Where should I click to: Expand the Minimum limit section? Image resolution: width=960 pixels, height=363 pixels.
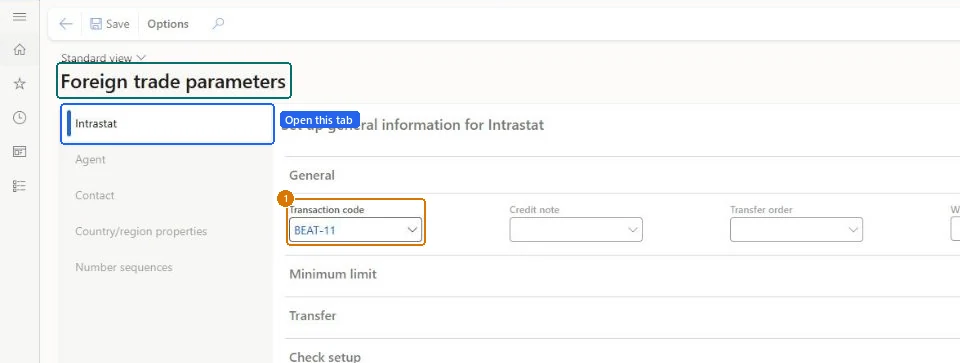(332, 274)
